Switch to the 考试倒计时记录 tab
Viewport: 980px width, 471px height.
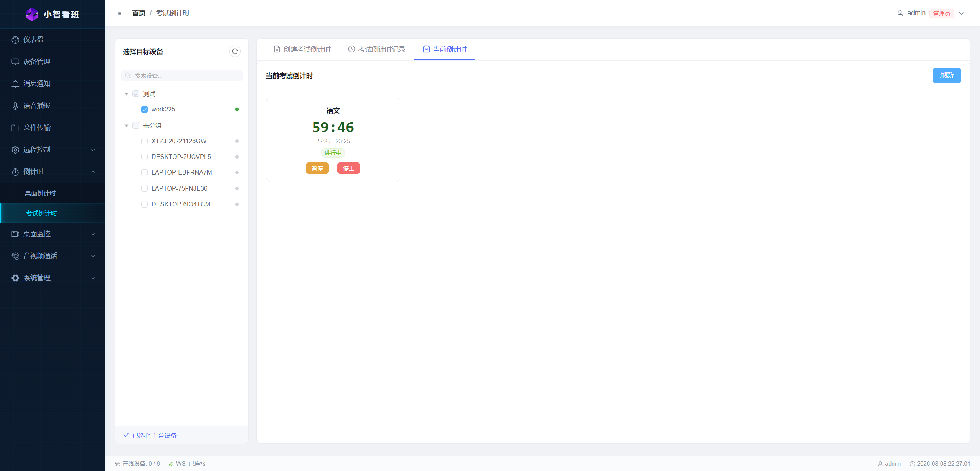point(377,49)
